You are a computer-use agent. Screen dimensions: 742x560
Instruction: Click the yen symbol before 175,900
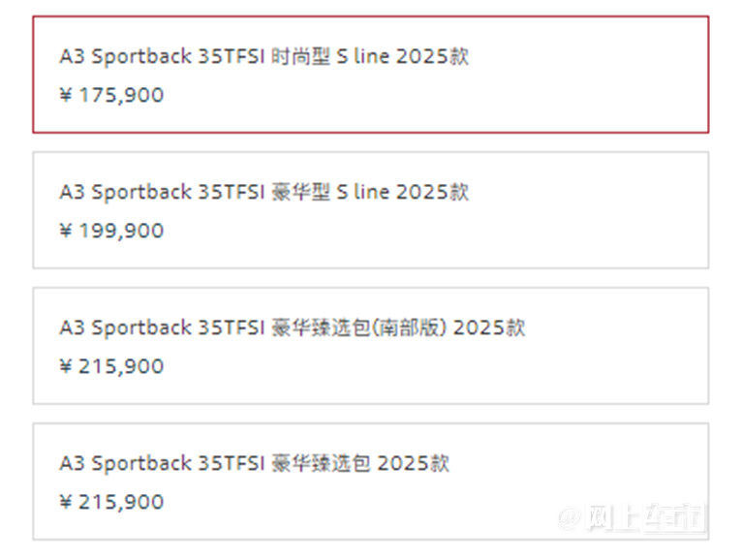coord(66,95)
